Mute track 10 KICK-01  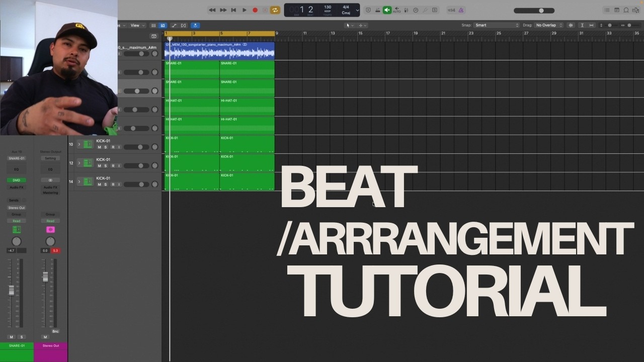pos(99,147)
